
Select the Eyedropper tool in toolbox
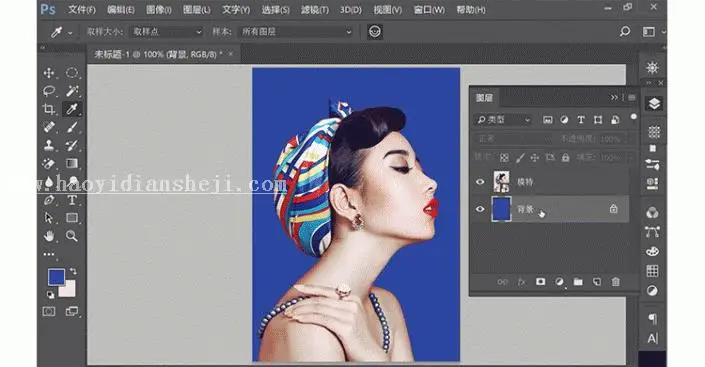tap(72, 109)
